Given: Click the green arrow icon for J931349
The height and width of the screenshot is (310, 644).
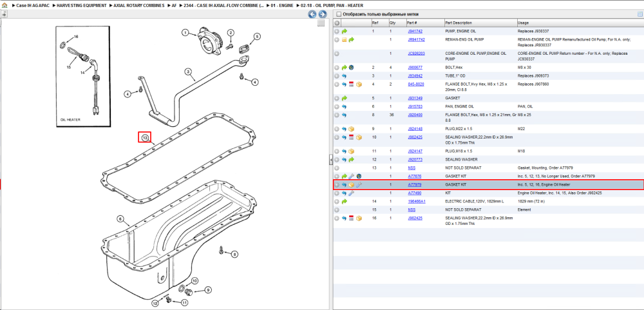Looking at the screenshot, I should pyautogui.click(x=344, y=99).
